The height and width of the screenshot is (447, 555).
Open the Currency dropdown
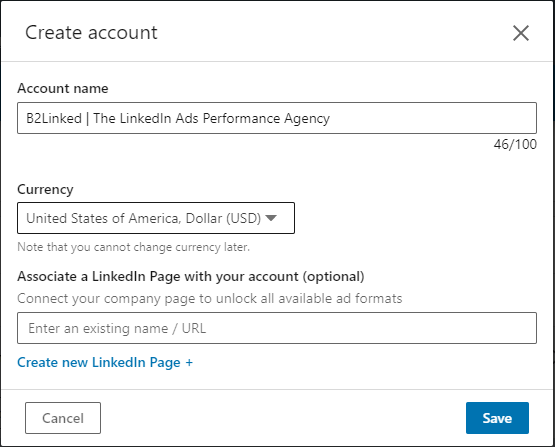156,218
